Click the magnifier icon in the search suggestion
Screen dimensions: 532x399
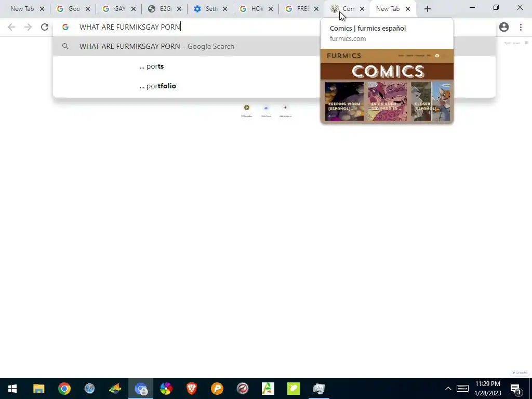coord(65,46)
